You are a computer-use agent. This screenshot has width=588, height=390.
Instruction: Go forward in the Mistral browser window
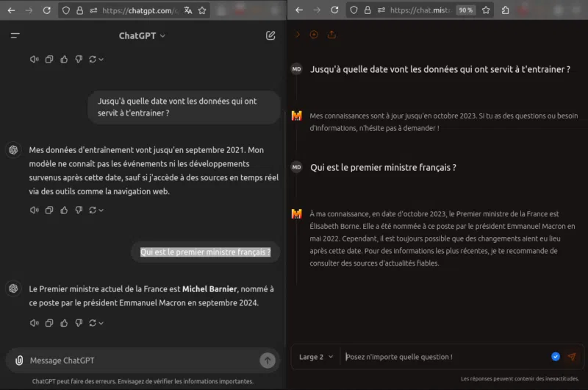click(317, 10)
